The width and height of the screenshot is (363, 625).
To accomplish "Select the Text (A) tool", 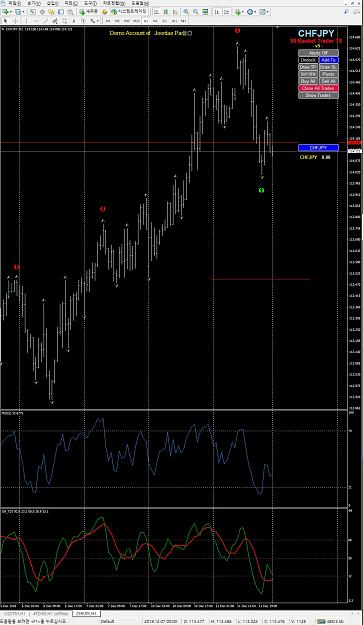I will (x=74, y=20).
